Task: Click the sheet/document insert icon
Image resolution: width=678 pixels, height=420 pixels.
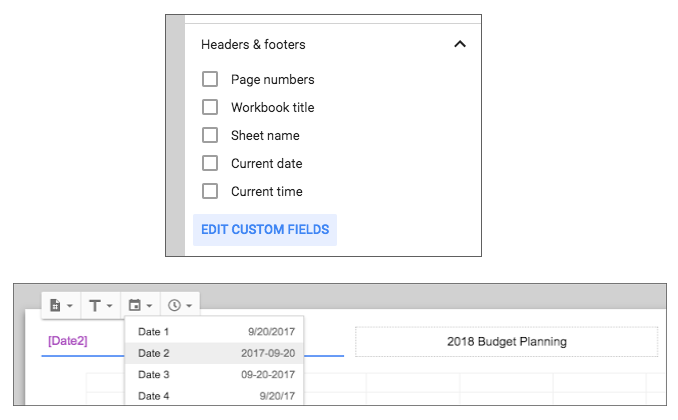Action: (55, 305)
